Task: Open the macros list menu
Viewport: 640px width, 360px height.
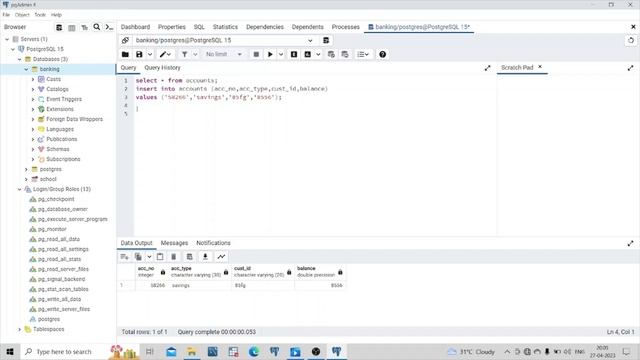Action: click(363, 54)
